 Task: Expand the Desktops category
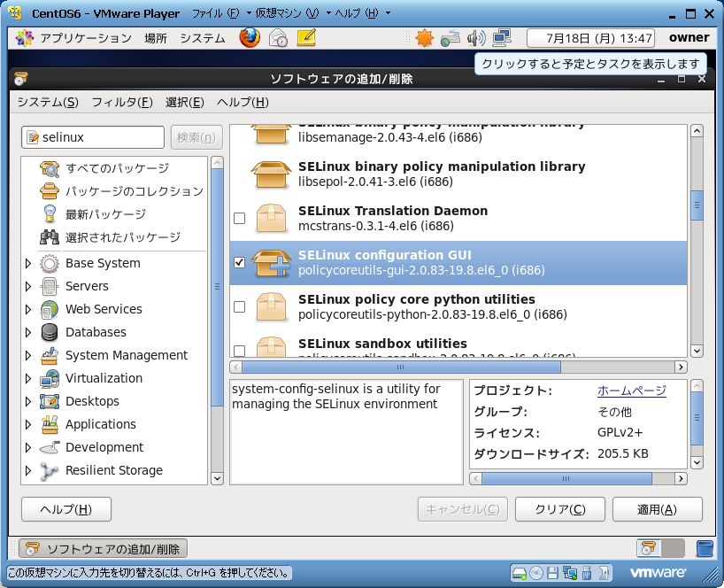pyautogui.click(x=28, y=401)
